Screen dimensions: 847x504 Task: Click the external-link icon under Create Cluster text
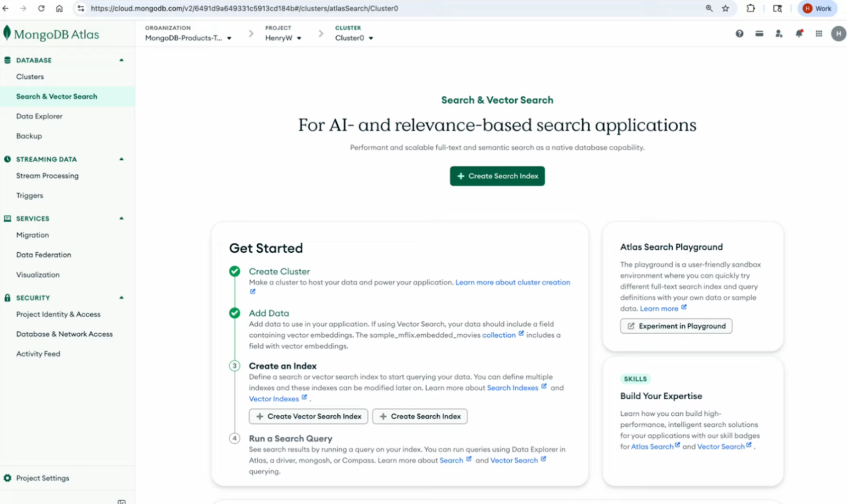click(x=253, y=291)
